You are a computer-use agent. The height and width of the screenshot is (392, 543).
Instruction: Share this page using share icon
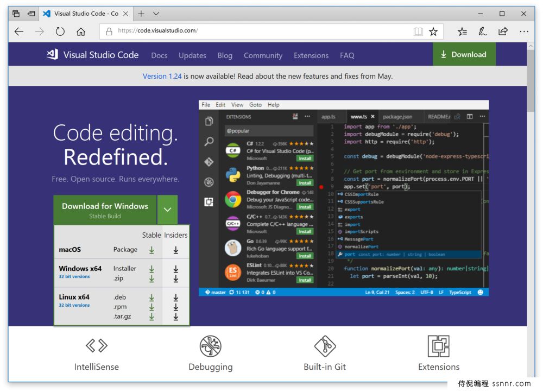[x=503, y=31]
